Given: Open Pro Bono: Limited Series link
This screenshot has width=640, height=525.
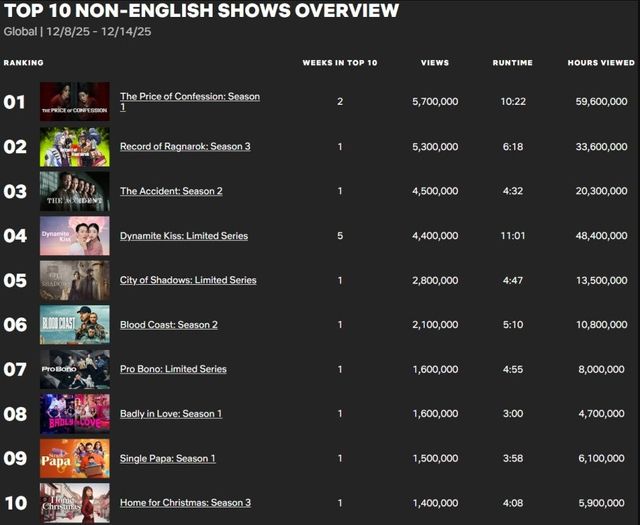Looking at the screenshot, I should coord(173,369).
